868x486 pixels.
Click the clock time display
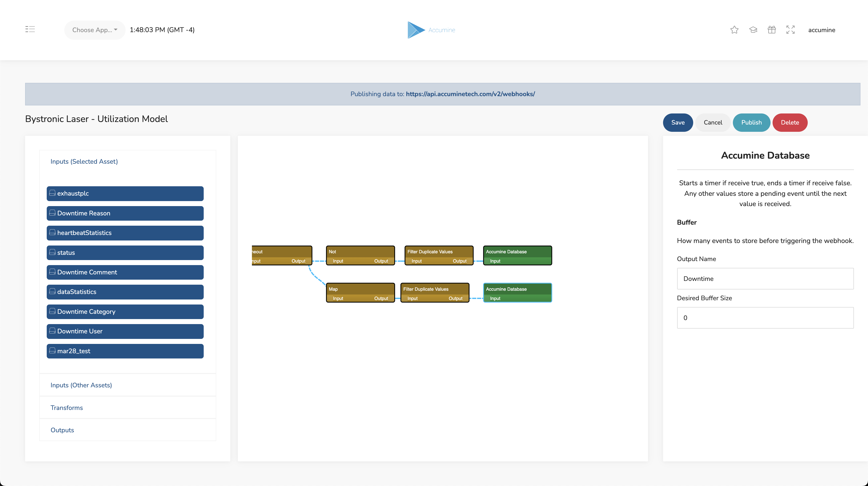(162, 30)
